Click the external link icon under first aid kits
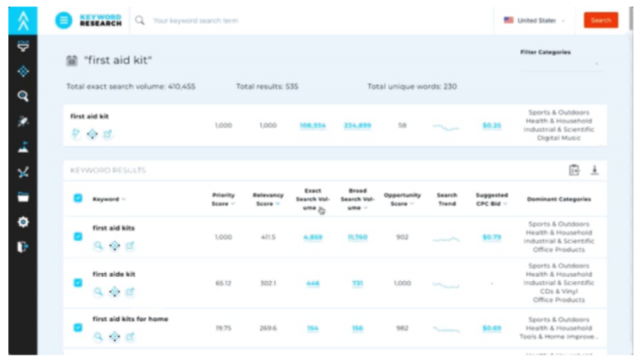Viewport: 640px width, 361px height. [x=130, y=246]
